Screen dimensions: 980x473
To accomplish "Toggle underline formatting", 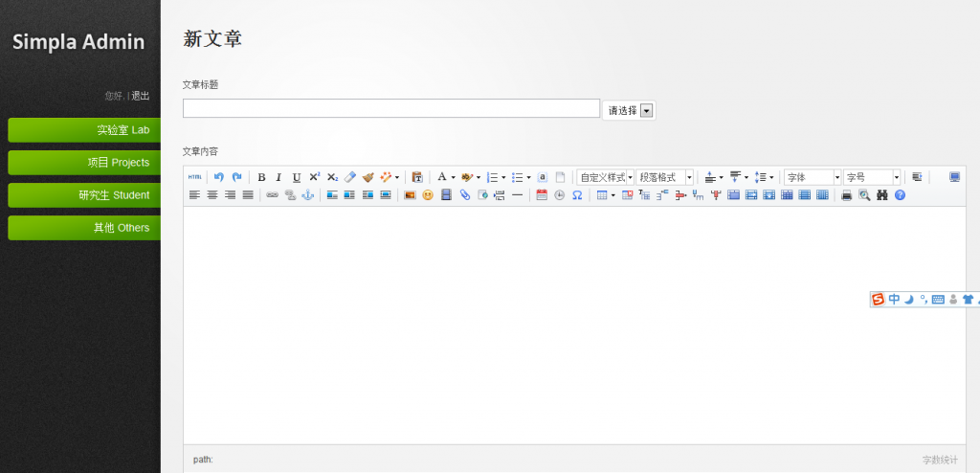I will [297, 178].
